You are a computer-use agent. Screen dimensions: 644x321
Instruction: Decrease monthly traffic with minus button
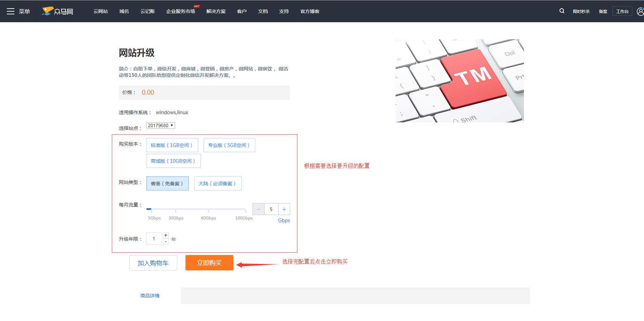258,209
